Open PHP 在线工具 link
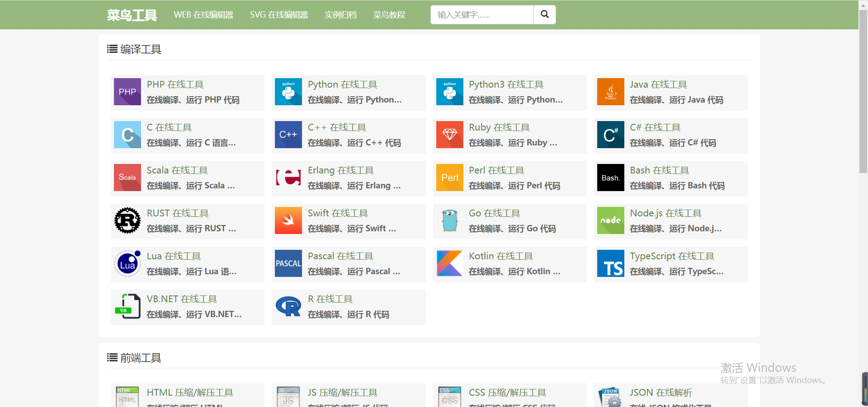The height and width of the screenshot is (407, 868). [x=175, y=84]
